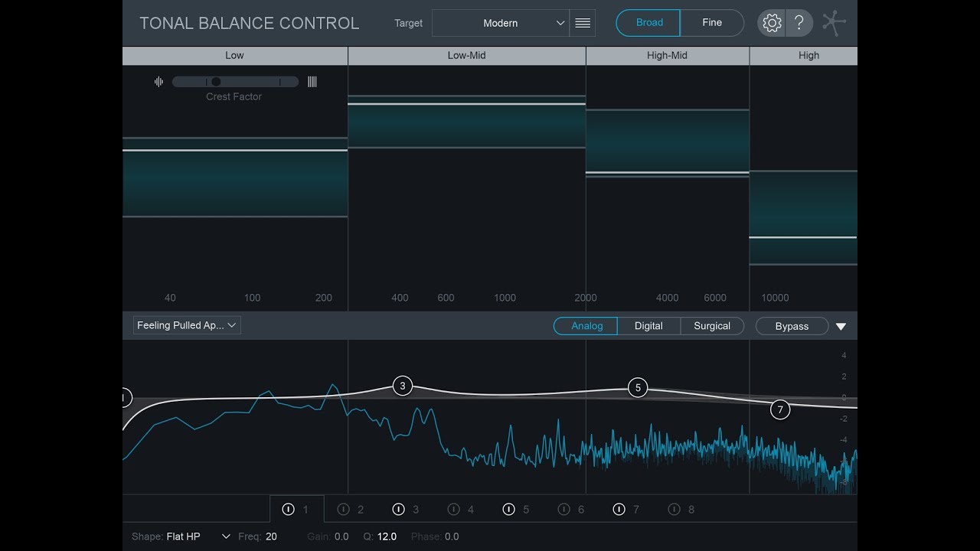This screenshot has height=551, width=980.
Task: Click the Freq value 20 field
Action: coord(271,536)
